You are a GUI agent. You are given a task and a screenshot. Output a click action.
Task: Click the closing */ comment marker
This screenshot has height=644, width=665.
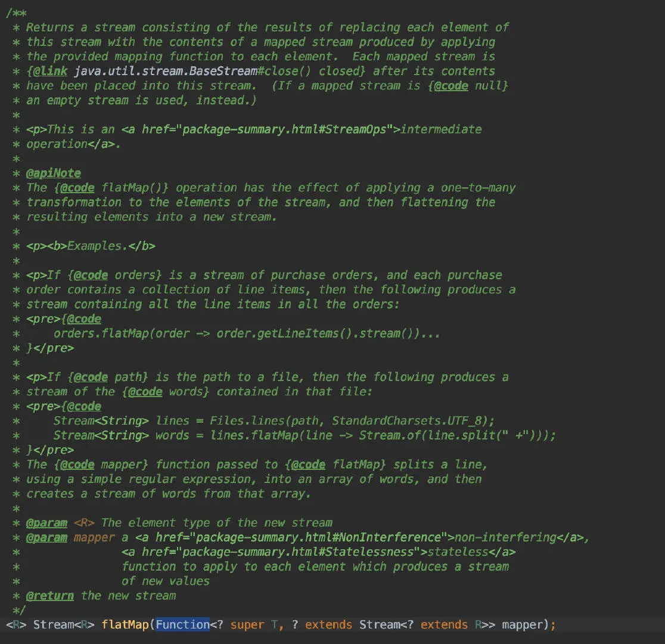tap(19, 610)
